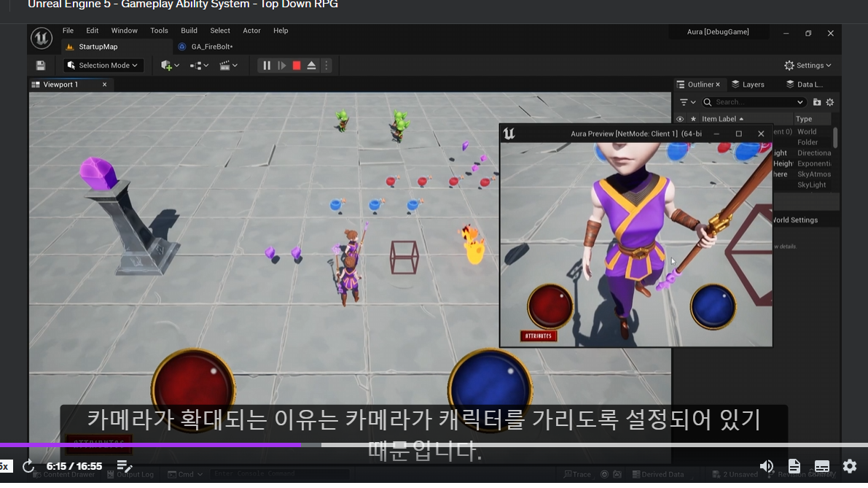Toggle video captions with the subtitles icon
Image resolution: width=868 pixels, height=488 pixels.
[x=822, y=466]
